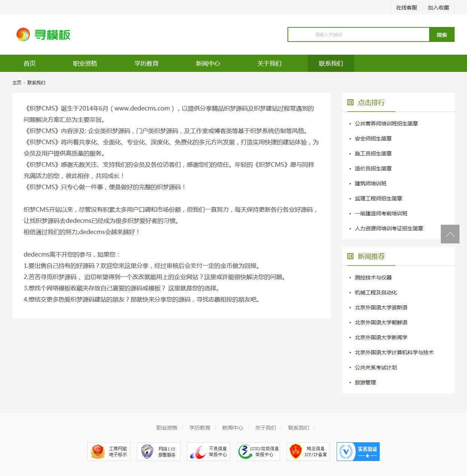This screenshot has width=467, height=476.
Task: Open 安全师招生简章 link
Action: [373, 139]
